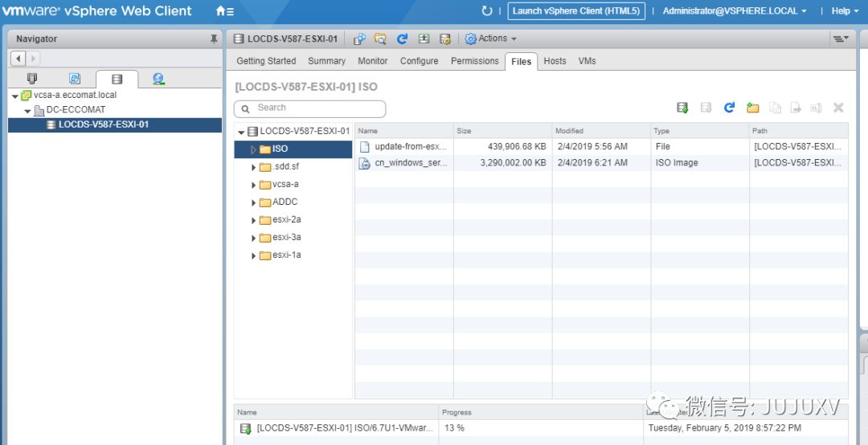The height and width of the screenshot is (445, 868).
Task: Go forward in Navigator history
Action: [x=33, y=58]
